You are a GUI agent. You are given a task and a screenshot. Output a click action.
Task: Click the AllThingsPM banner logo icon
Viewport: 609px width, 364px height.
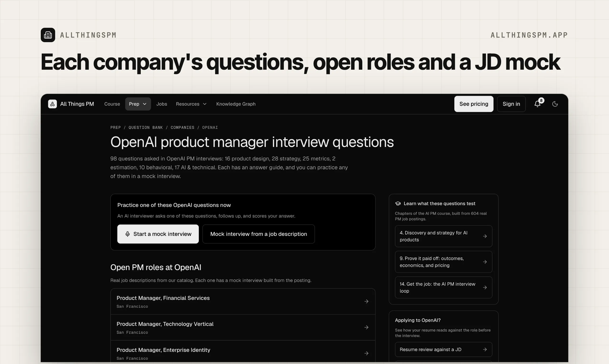click(x=48, y=35)
